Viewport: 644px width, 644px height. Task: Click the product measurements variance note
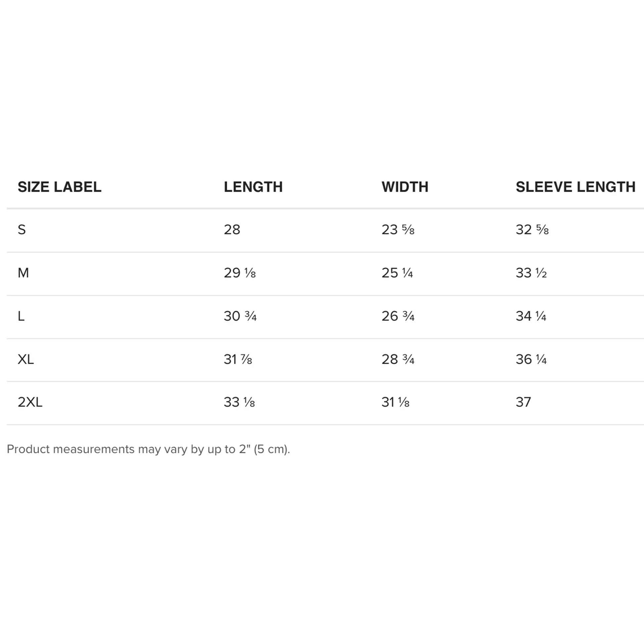(148, 449)
